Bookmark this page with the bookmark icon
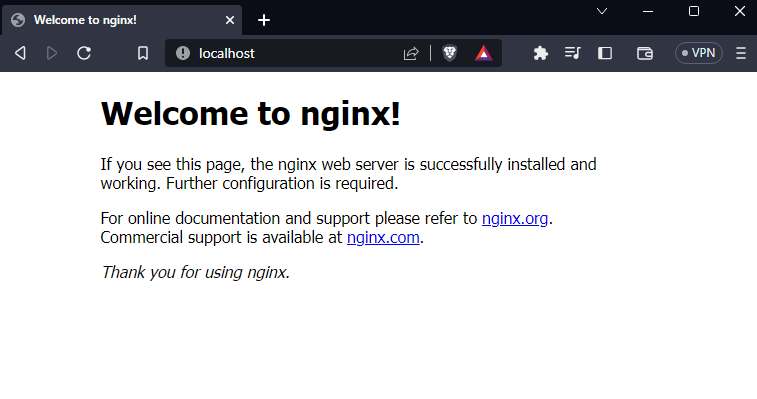 [143, 53]
